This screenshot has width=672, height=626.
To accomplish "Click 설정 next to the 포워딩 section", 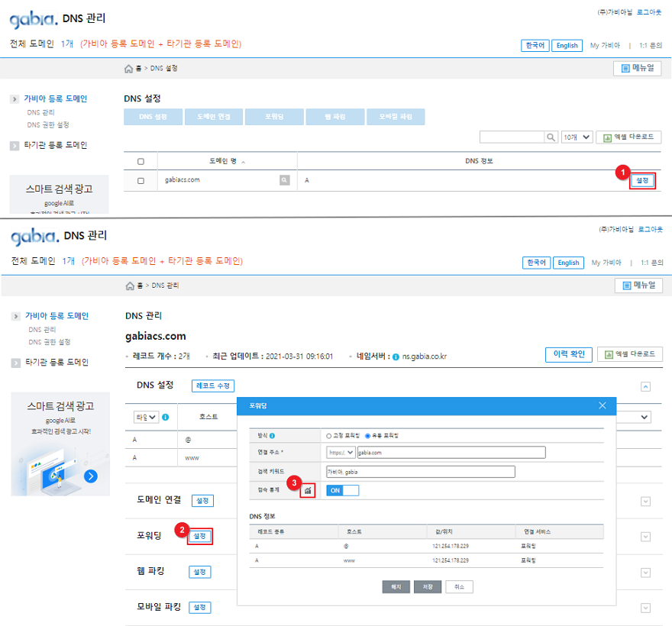I will [x=200, y=537].
